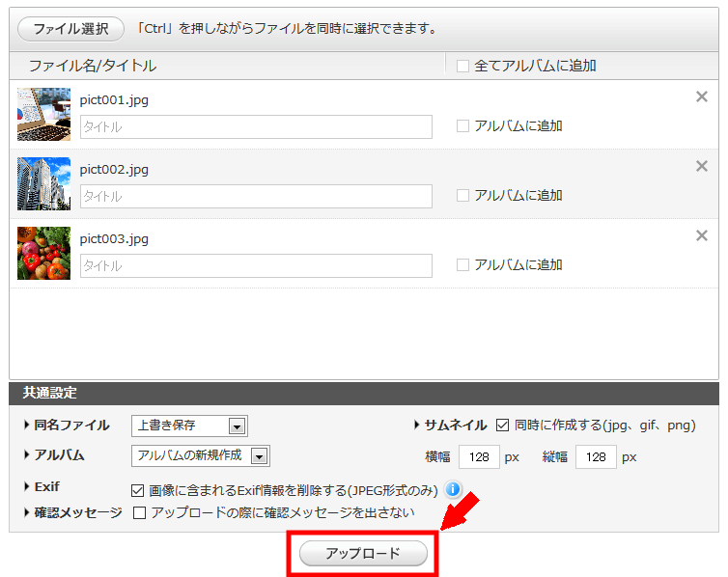Click the 縦幅 height field
This screenshot has width=728, height=577.
(596, 456)
